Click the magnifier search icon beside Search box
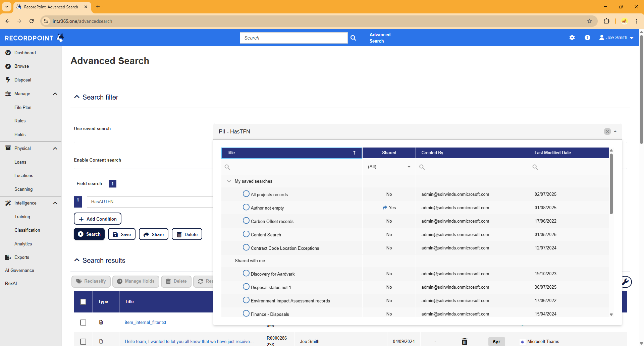644x346 pixels. tap(353, 38)
